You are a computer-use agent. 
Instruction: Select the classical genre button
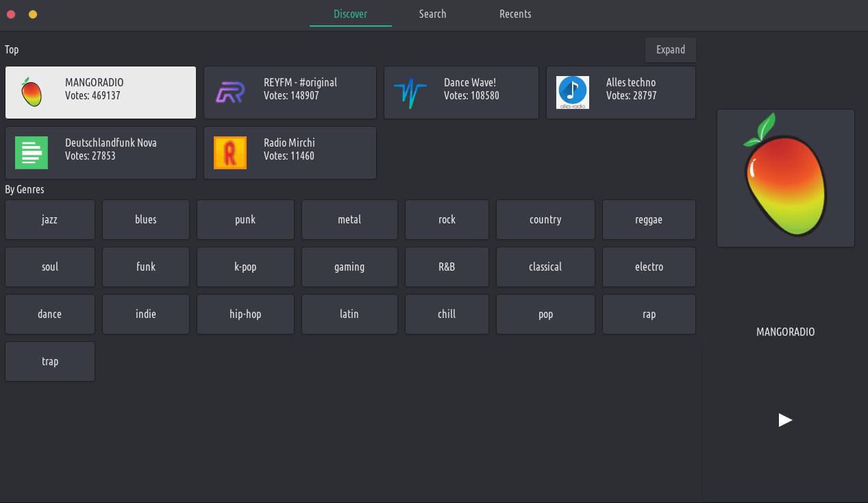[x=545, y=267]
